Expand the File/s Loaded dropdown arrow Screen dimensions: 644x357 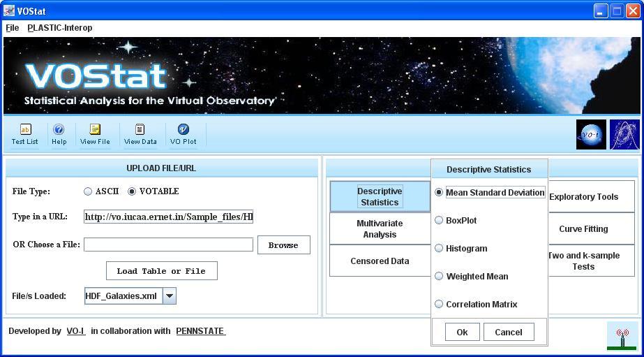point(170,296)
